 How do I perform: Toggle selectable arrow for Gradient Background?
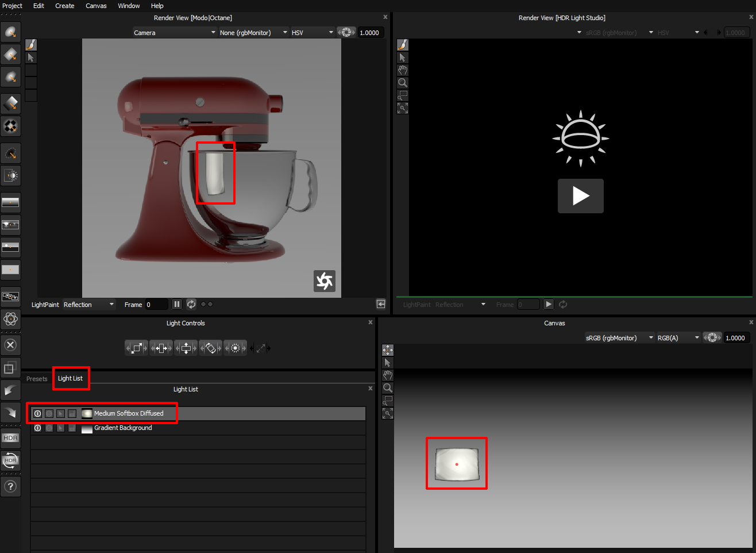(60, 428)
